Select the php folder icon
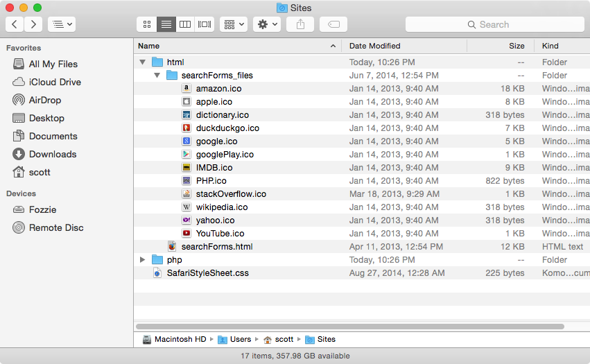This screenshot has height=364, width=590. [x=157, y=260]
